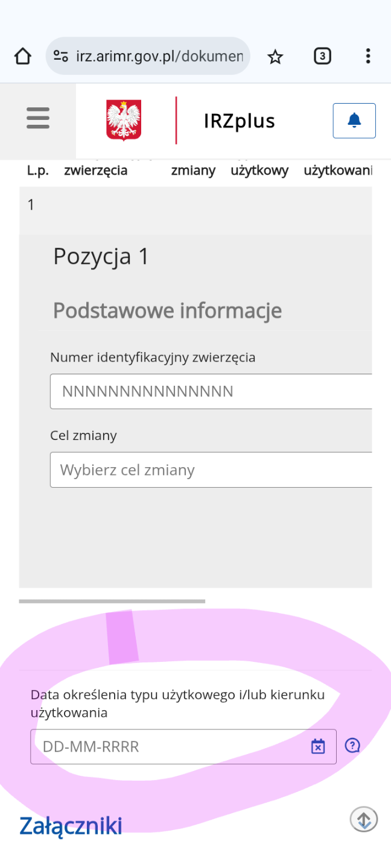Open the IRZplus hamburger menu
391x868 pixels.
point(38,118)
